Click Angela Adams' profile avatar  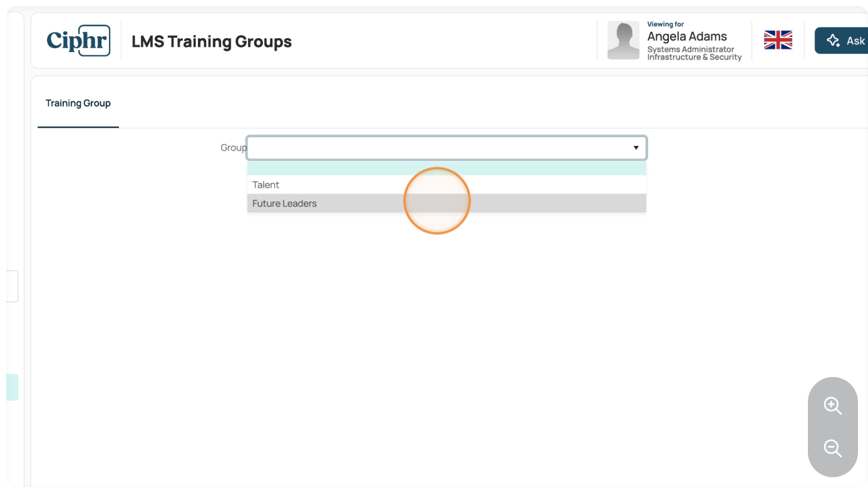623,40
